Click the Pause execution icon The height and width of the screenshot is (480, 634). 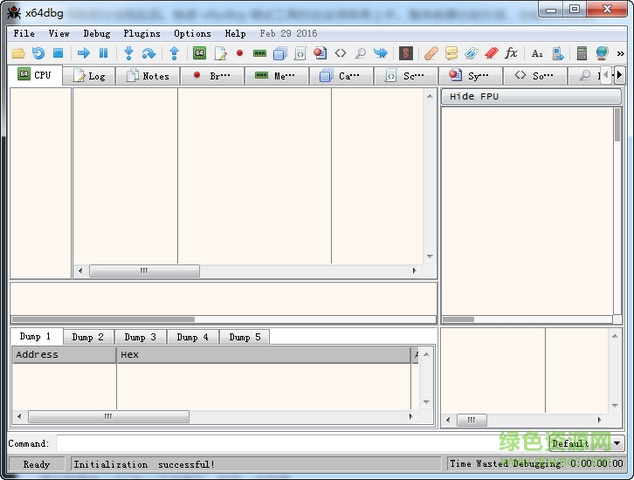click(104, 53)
